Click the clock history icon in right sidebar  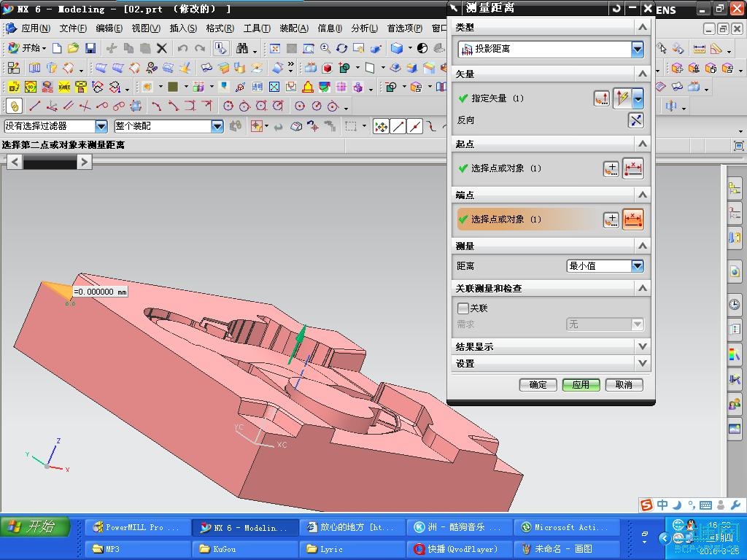click(x=735, y=304)
